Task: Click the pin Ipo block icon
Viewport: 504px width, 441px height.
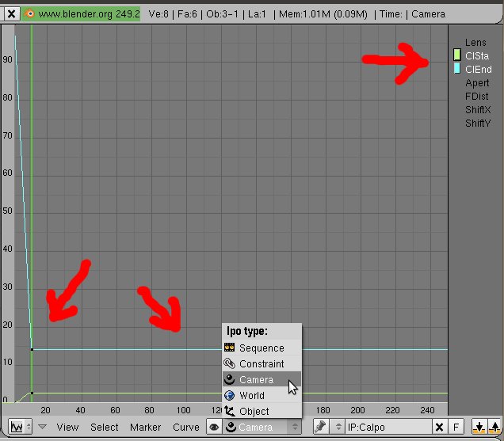Action: pos(320,427)
